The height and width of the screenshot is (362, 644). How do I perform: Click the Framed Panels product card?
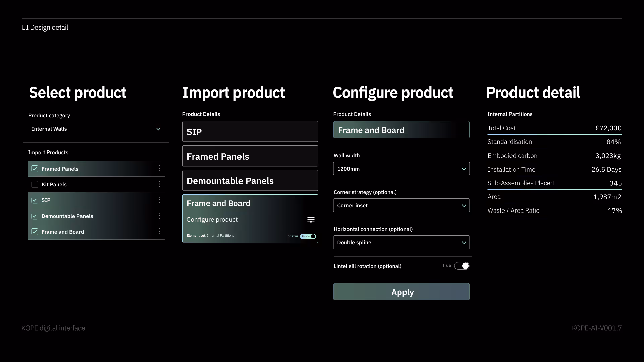click(250, 156)
